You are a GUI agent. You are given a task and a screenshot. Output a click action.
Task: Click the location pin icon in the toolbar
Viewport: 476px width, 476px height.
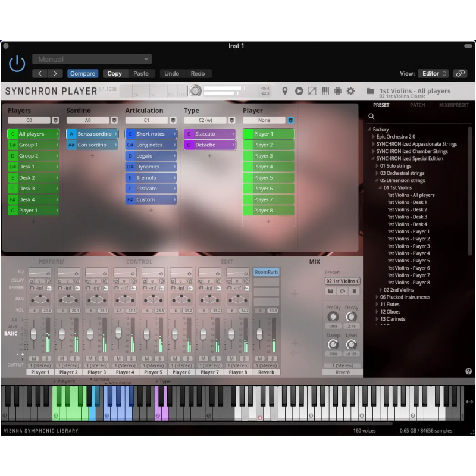(x=286, y=90)
